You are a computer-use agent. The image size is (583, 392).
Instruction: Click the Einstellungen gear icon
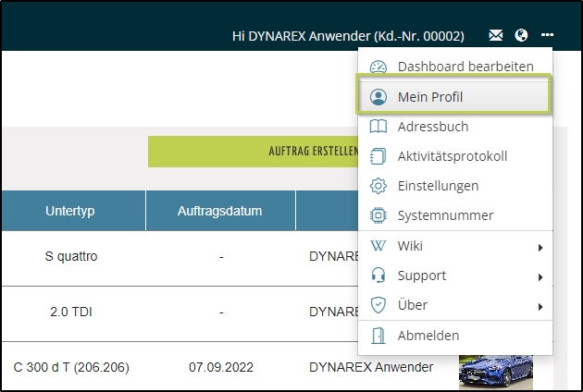point(378,186)
